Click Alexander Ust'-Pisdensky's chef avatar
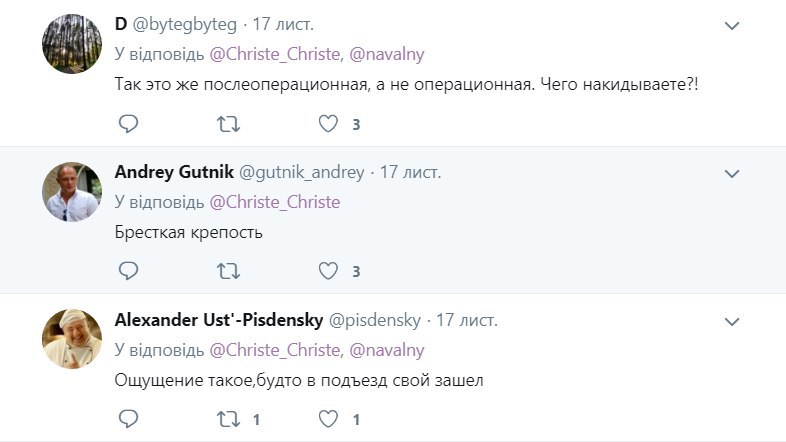 pyautogui.click(x=72, y=339)
